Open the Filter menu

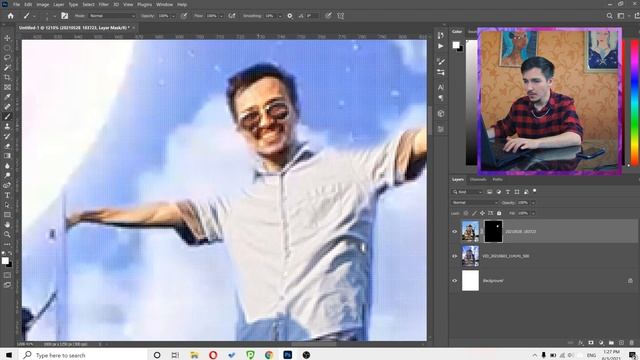pyautogui.click(x=104, y=4)
